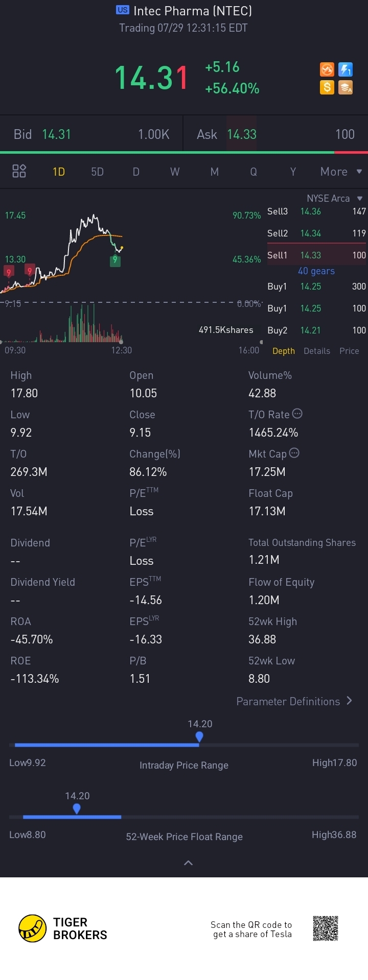Tap the green 9 marker on chart
This screenshot has width=368, height=980.
(x=115, y=260)
